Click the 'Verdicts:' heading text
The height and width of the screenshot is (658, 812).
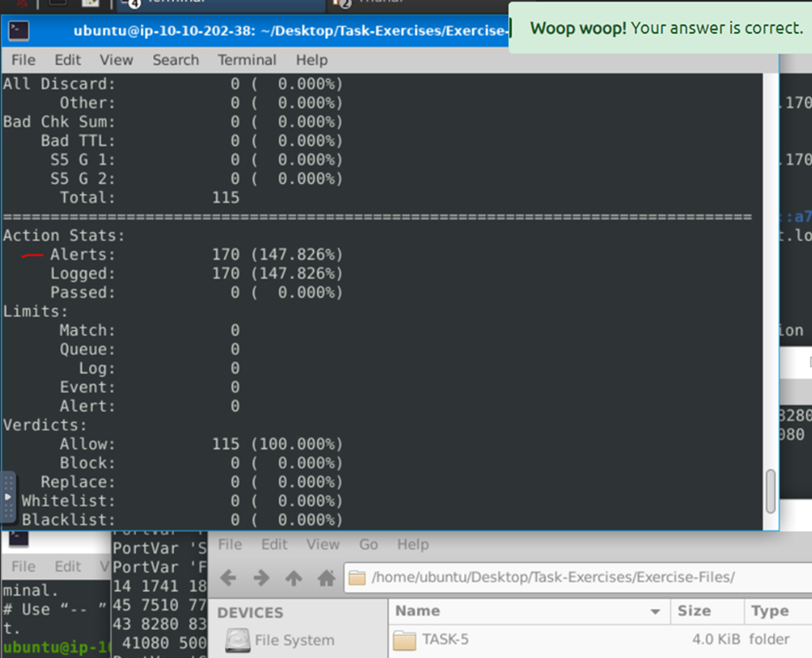pyautogui.click(x=45, y=425)
